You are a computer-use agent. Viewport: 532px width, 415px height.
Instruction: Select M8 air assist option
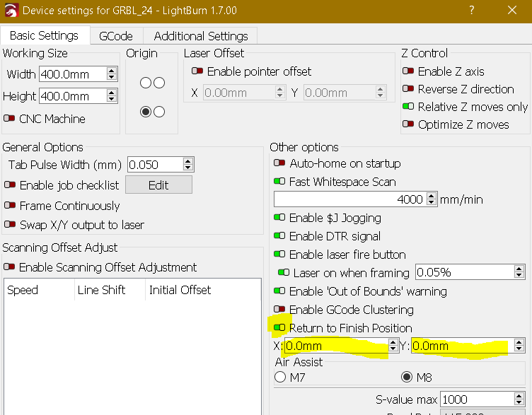(407, 377)
